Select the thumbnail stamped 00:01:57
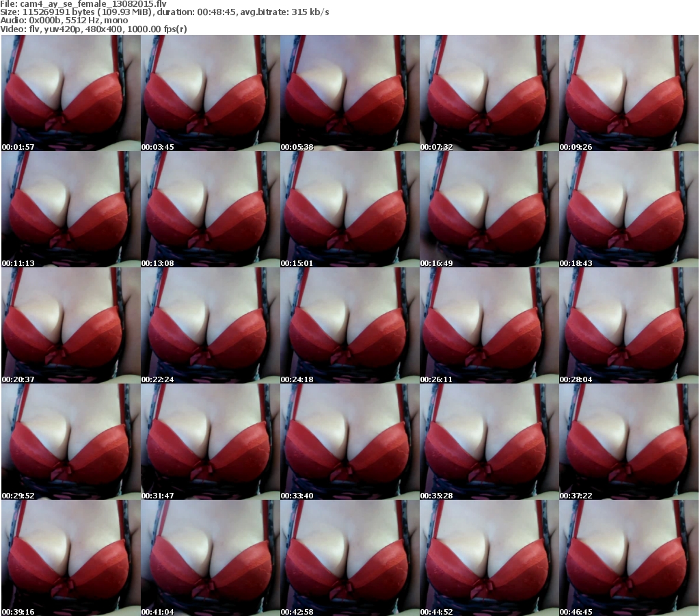 (x=71, y=93)
